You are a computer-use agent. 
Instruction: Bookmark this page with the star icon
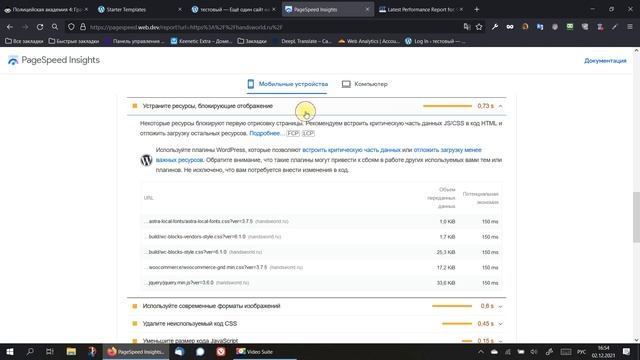(479, 27)
